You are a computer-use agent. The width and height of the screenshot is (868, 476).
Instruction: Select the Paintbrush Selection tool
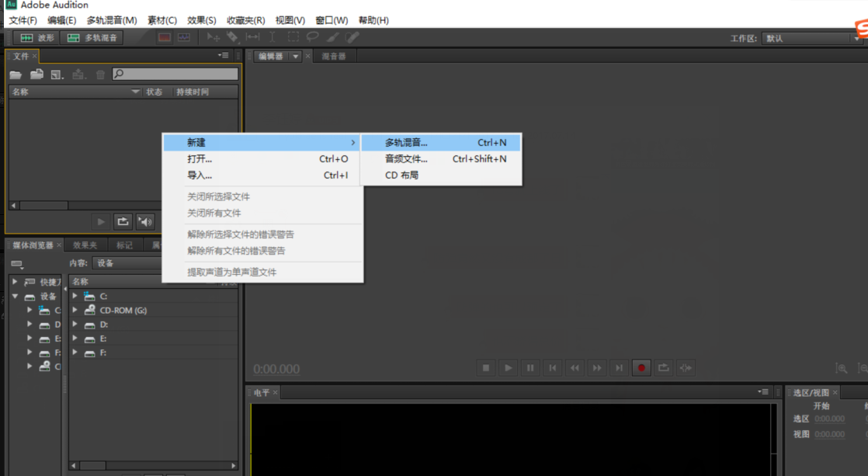coord(333,37)
